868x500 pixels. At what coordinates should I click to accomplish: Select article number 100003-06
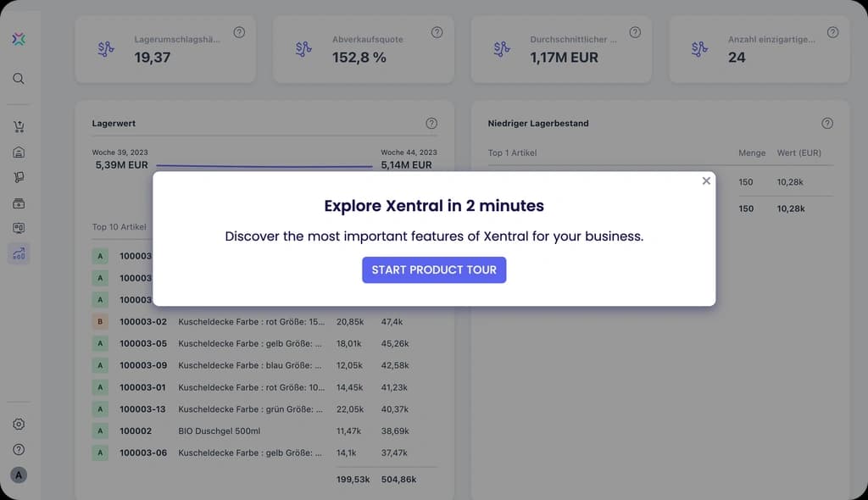coord(142,453)
